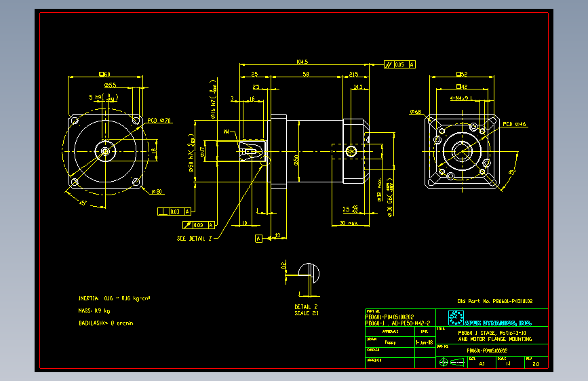
Task: Click the M4 callout on the shaft
Action: coord(226,132)
